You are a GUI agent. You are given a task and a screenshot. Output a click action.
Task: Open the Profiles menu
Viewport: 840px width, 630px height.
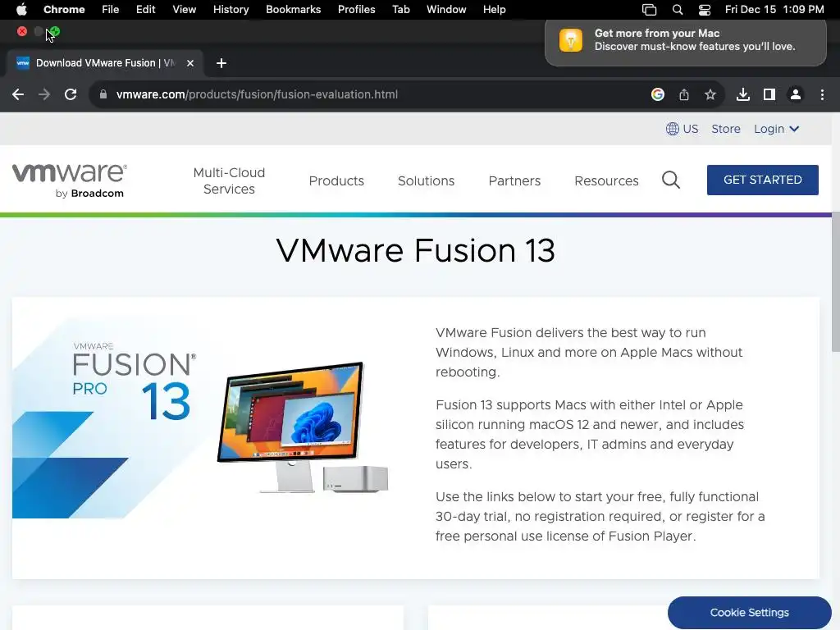click(356, 10)
